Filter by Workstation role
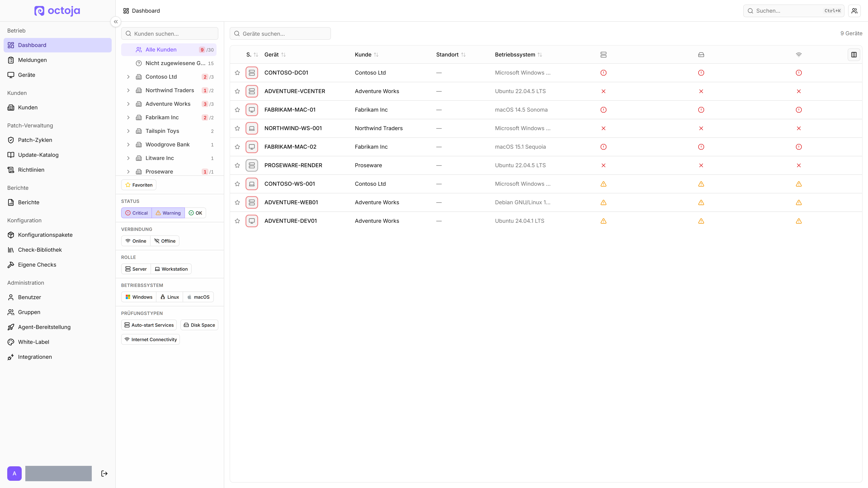The width and height of the screenshot is (868, 488). point(171,269)
